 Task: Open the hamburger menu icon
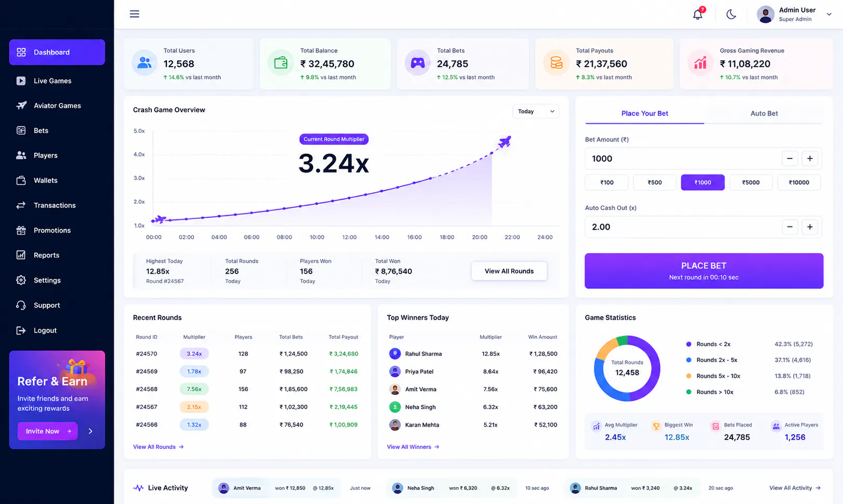[x=134, y=14]
